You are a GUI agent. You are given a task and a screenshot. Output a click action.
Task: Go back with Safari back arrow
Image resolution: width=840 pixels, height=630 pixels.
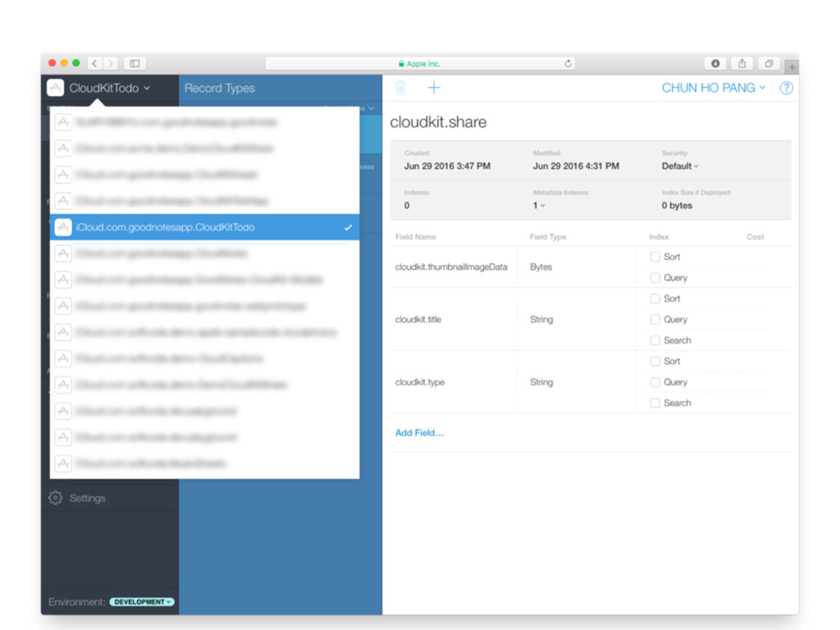pos(95,63)
